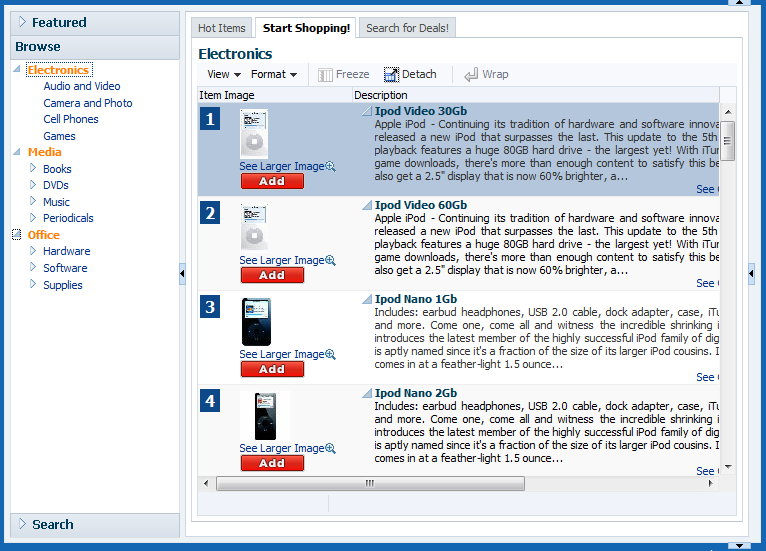The height and width of the screenshot is (551, 766).
Task: Open the Ipod Video 30Gb thumbnail
Action: [254, 134]
